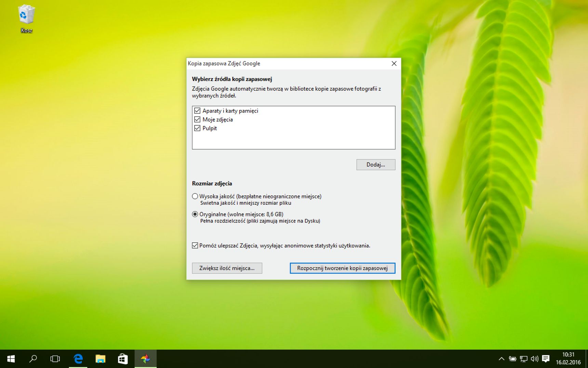The height and width of the screenshot is (368, 588).
Task: Close the Kopia zapasowa Zdjęć Google dialog
Action: coord(394,63)
